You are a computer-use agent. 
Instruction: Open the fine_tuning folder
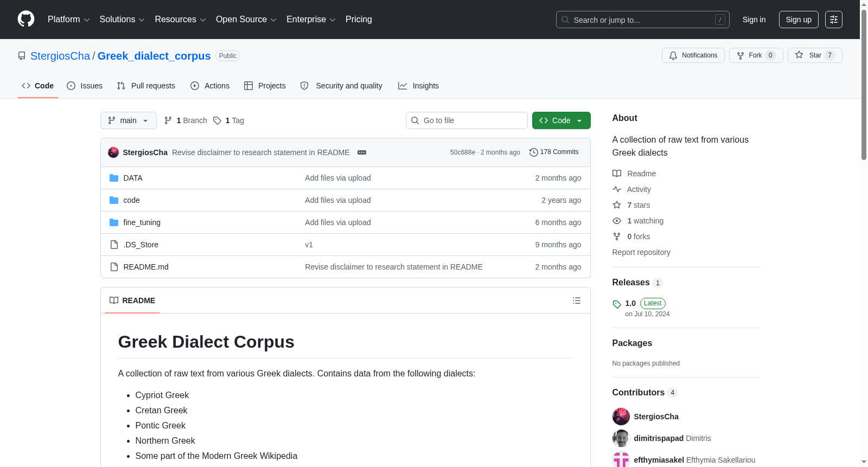pyautogui.click(x=142, y=222)
